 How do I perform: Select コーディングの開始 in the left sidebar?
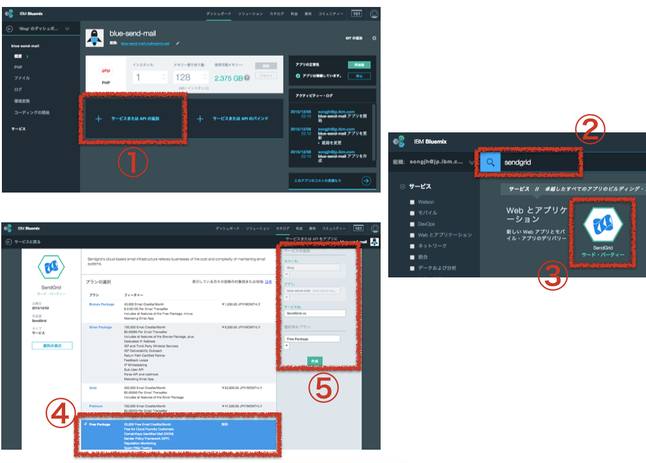(x=32, y=112)
